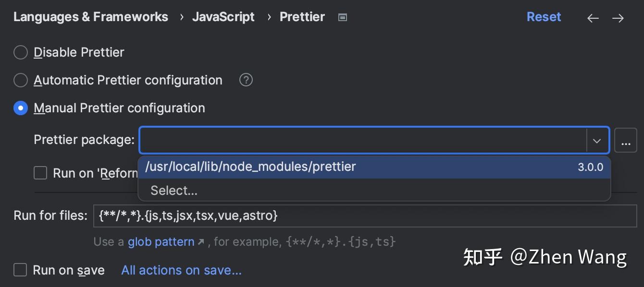Click the Prettier package combo box field
The width and height of the screenshot is (644, 287).
[x=362, y=141]
